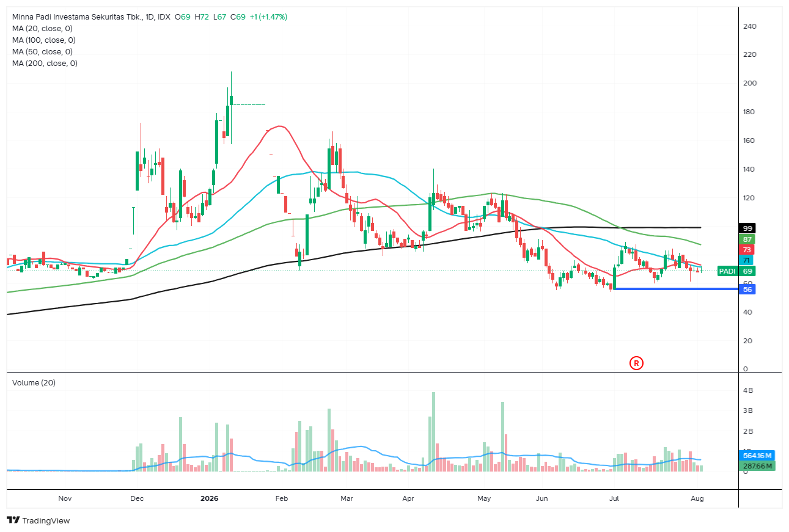This screenshot has height=532, width=789.
Task: Click the 564.16M volume average label
Action: 758,456
